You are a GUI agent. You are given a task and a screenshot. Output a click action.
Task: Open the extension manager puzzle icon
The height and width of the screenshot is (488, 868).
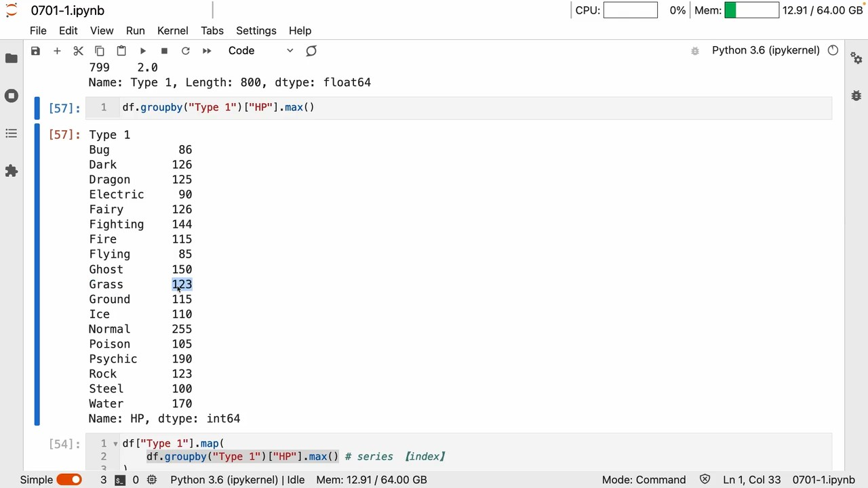pos(12,171)
